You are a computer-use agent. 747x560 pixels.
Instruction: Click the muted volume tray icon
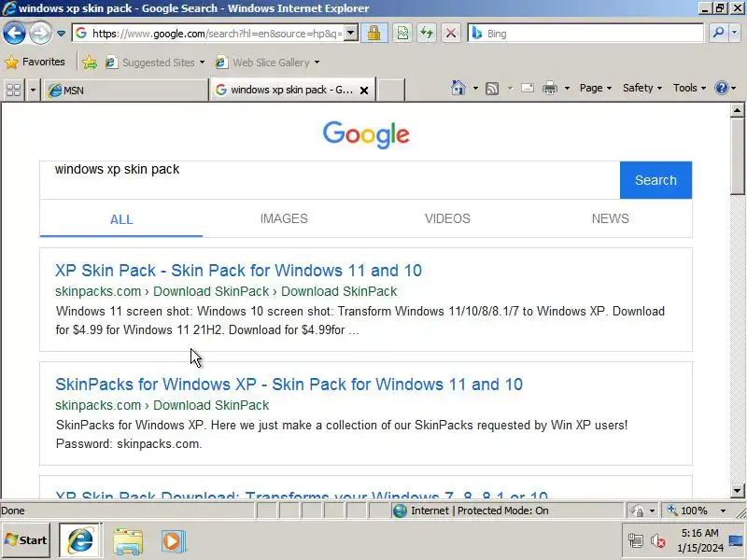click(x=658, y=540)
